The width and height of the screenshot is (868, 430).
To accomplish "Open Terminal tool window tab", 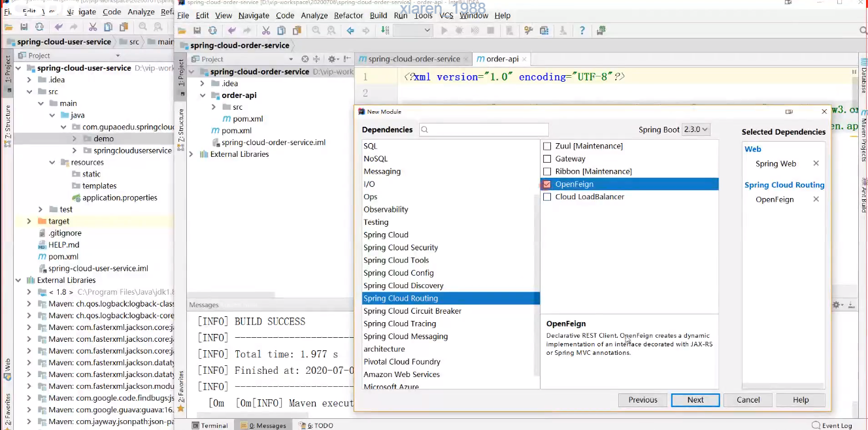I will click(x=210, y=425).
